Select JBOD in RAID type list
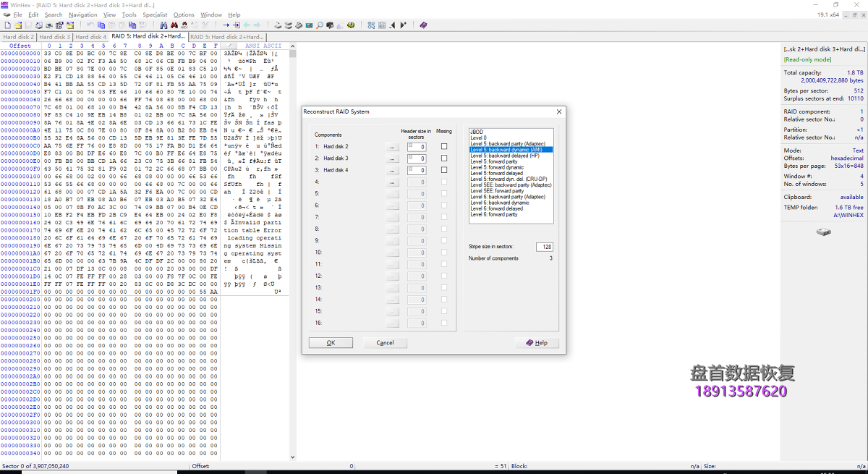Image resolution: width=868 pixels, height=474 pixels. [511, 132]
